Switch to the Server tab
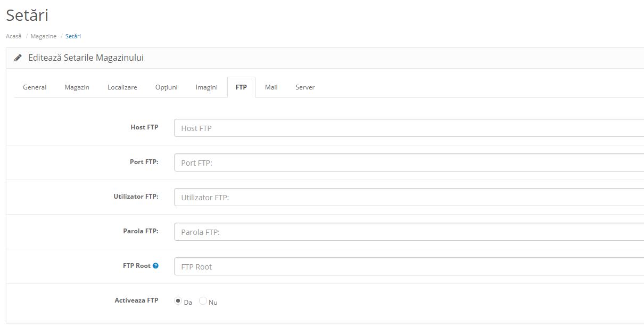The width and height of the screenshot is (644, 326). coord(305,87)
